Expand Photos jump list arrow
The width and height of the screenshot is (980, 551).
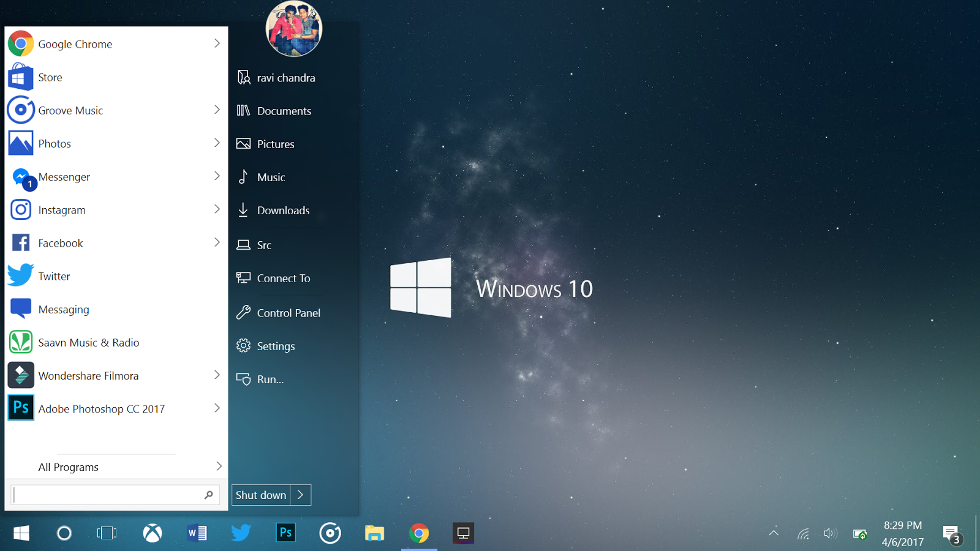pyautogui.click(x=217, y=143)
